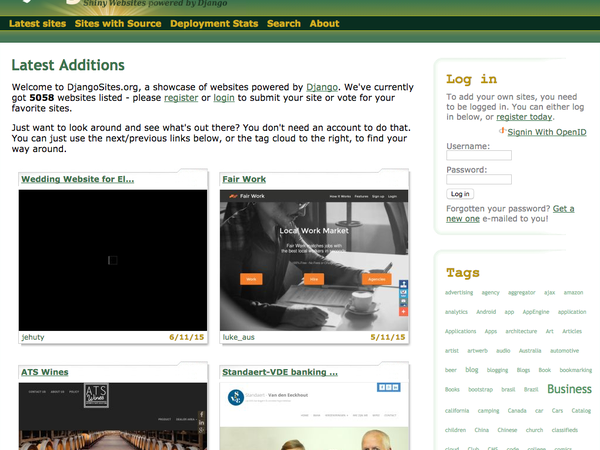Select the bookmarking tag

576,370
